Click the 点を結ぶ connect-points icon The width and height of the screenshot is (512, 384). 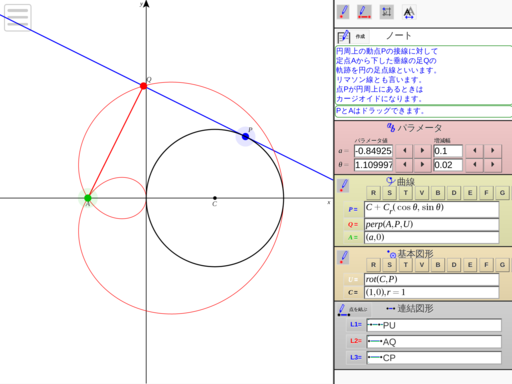coord(353,310)
